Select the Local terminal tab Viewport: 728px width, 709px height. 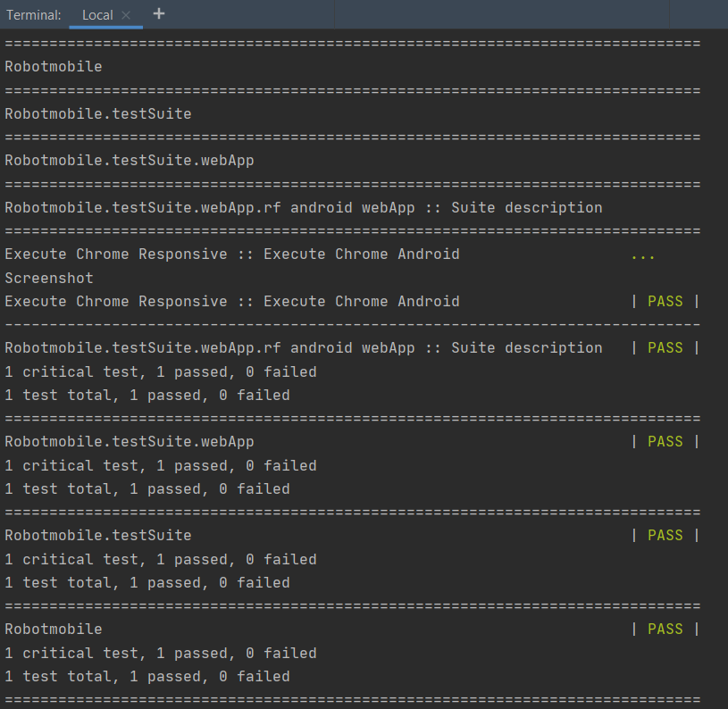(97, 15)
